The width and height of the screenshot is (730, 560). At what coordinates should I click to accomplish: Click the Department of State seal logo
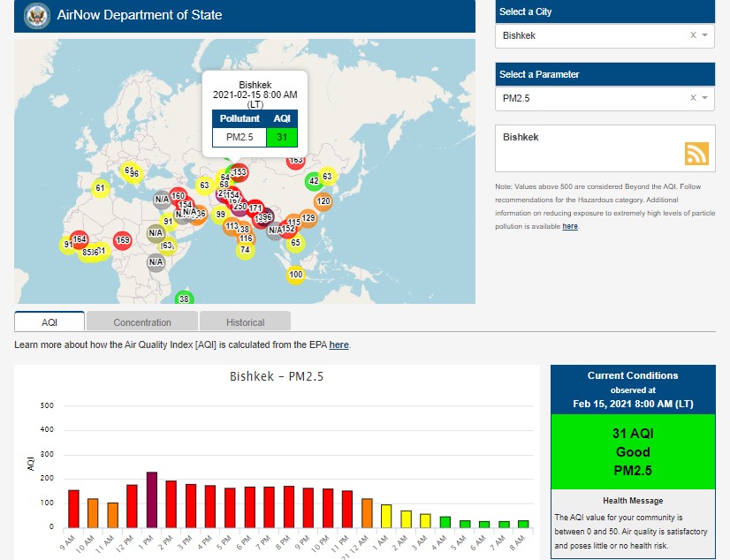pyautogui.click(x=36, y=15)
